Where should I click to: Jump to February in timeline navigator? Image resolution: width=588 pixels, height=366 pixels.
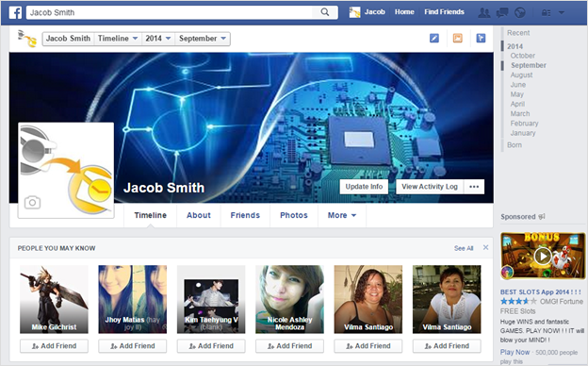tap(524, 124)
